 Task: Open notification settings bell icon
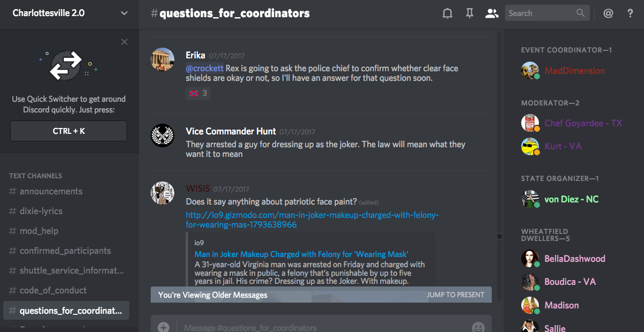point(447,13)
